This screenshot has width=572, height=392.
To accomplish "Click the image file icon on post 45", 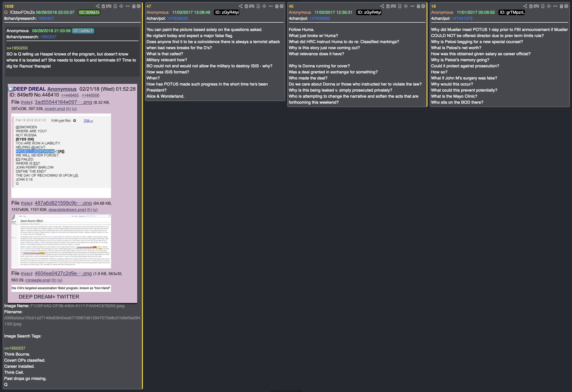I will (x=400, y=6).
